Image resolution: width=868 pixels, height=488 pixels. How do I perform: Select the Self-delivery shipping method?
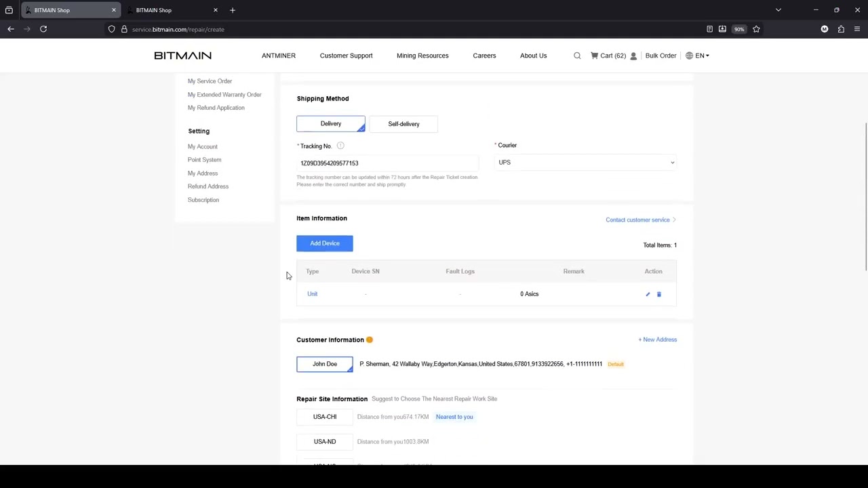click(x=403, y=124)
